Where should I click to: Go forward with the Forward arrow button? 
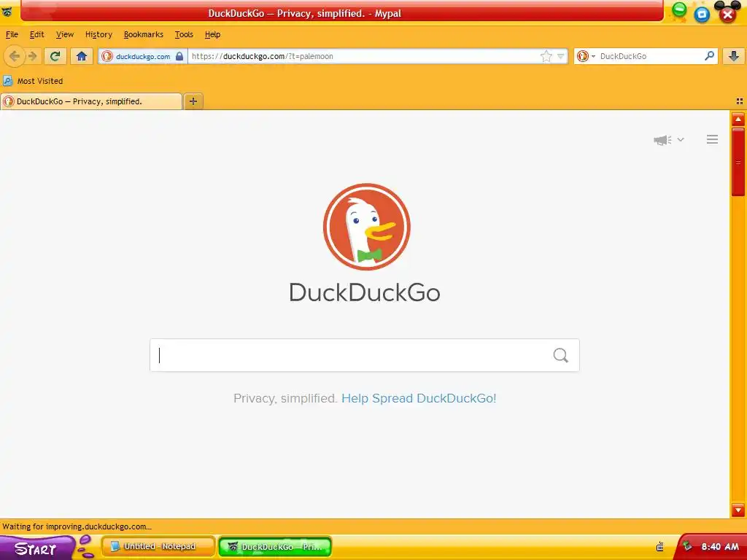coord(32,56)
